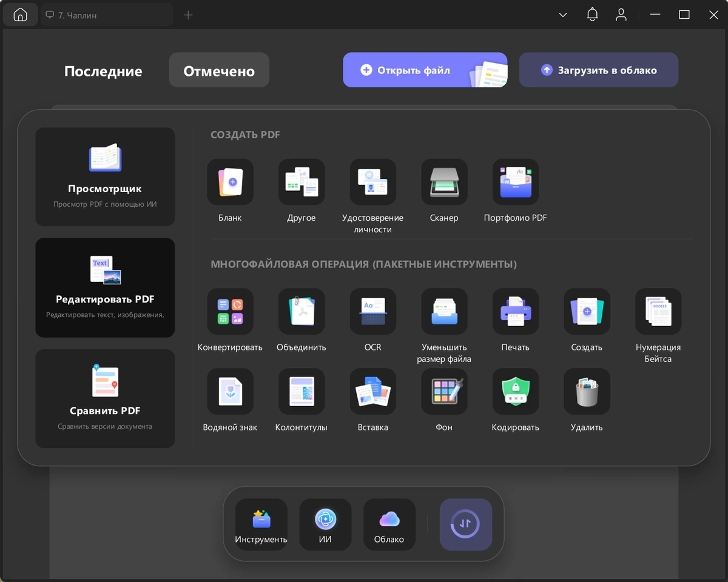Image resolution: width=728 pixels, height=582 pixels.
Task: Add a new tab with plus
Action: click(188, 15)
